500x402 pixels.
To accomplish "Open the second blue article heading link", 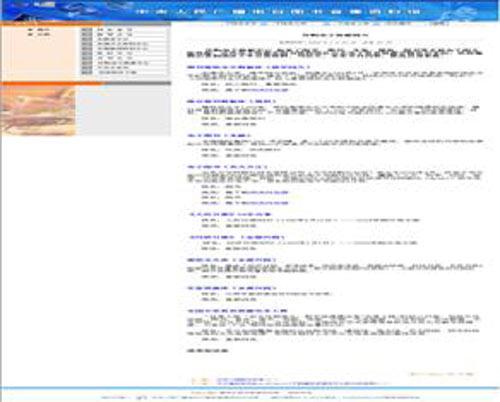I will coord(231,101).
